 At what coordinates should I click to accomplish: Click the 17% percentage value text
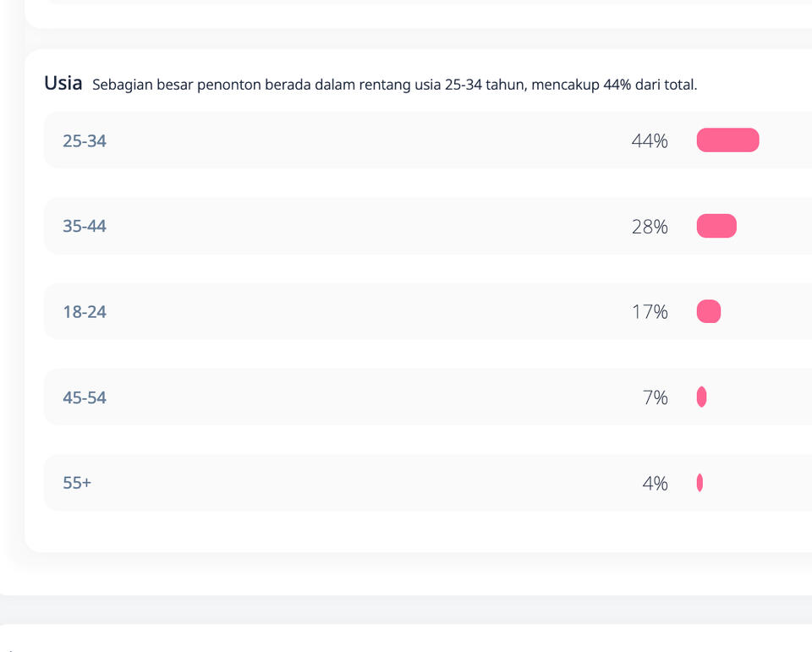pos(650,312)
